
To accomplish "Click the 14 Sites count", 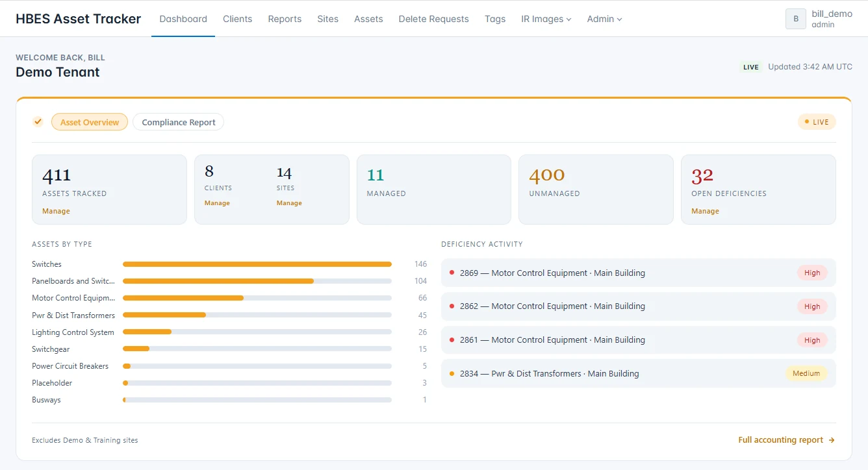I will coord(284,173).
